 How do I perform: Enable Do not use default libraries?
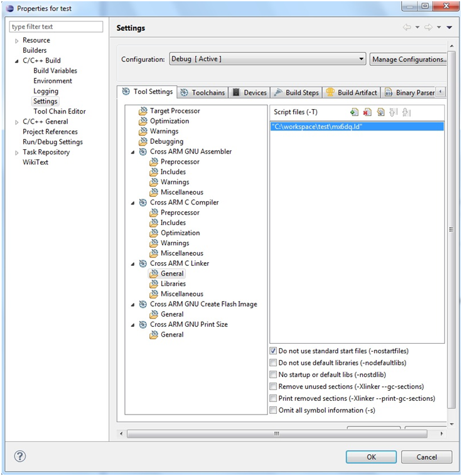click(x=273, y=362)
